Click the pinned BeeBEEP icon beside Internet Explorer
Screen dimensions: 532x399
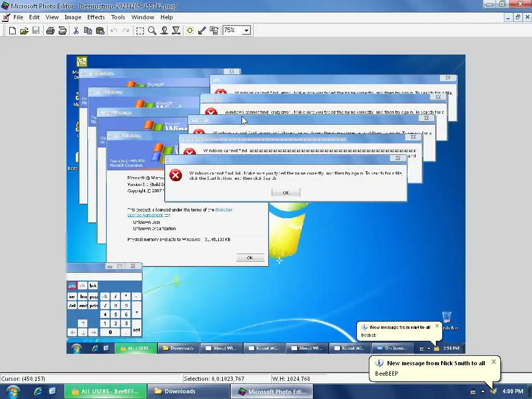coord(52,391)
